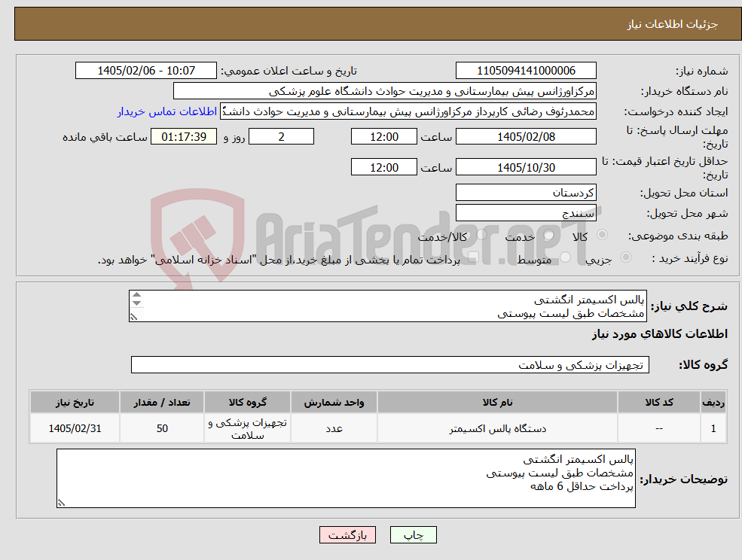Click the item name دستگاه پالس اکسیمتر cell
The image size is (742, 560).
[x=497, y=428]
